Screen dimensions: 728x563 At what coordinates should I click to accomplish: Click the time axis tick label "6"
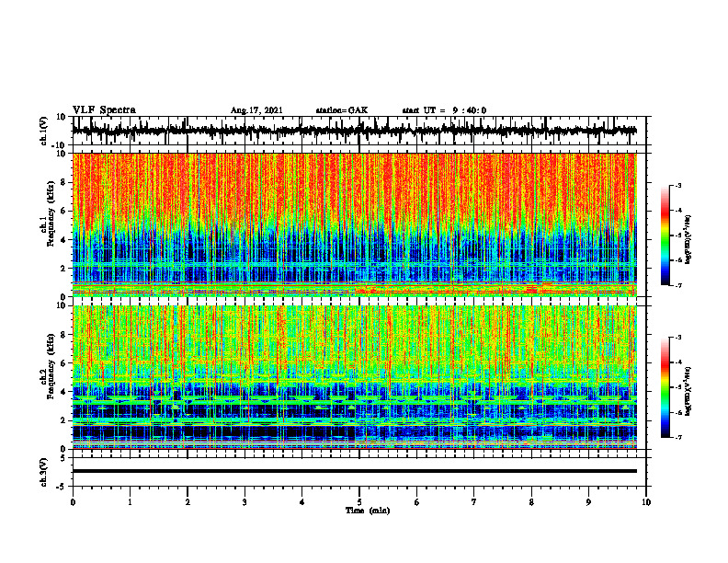pyautogui.click(x=417, y=502)
